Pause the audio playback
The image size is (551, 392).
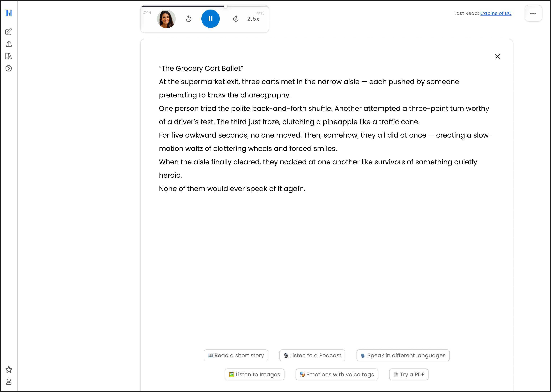click(211, 19)
